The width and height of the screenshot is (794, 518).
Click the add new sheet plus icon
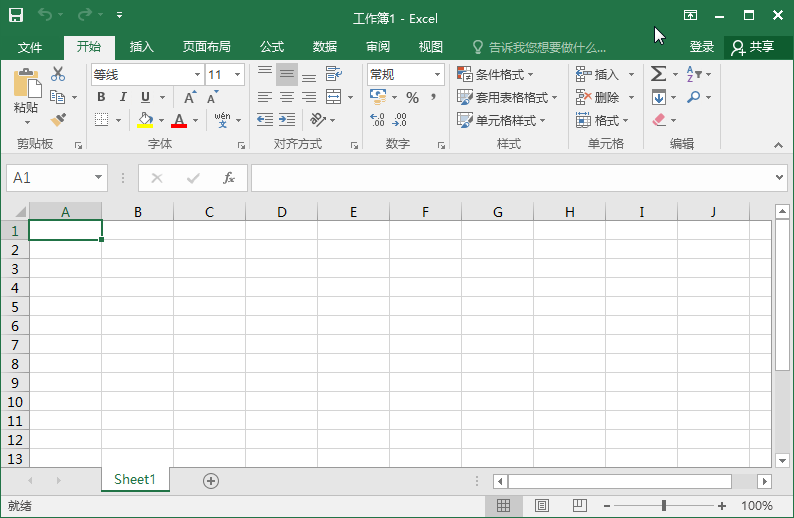coord(211,480)
